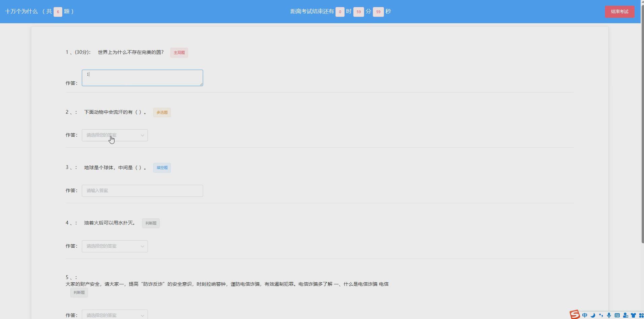This screenshot has width=644, height=319.
Task: Click the question count badge 6
Action: [58, 12]
